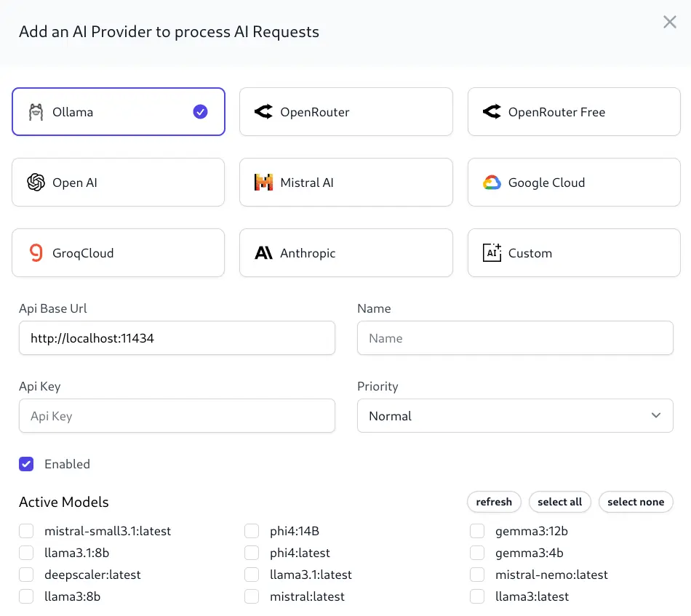Choose the OpenRouter Free provider
This screenshot has width=691, height=616.
coord(574,112)
